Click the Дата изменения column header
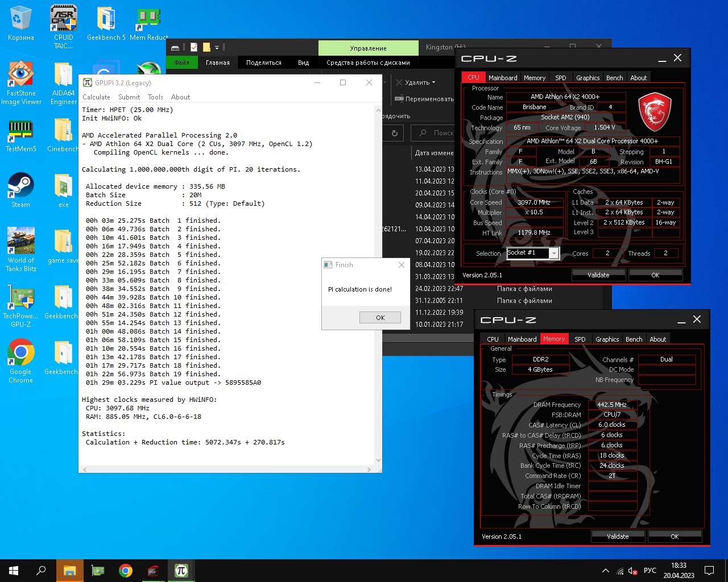Screen dimensions: 728x582 click(433, 153)
